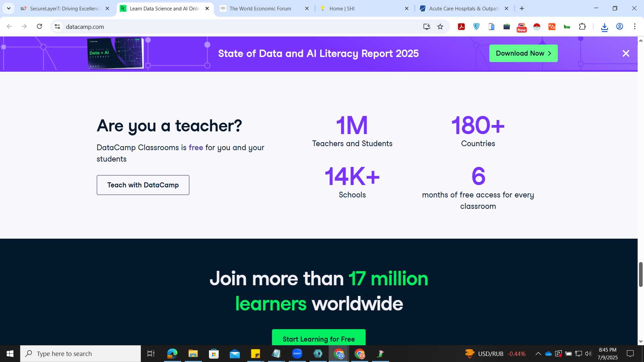The image size is (644, 362).
Task: Bookmark this page with star icon
Action: point(440,26)
